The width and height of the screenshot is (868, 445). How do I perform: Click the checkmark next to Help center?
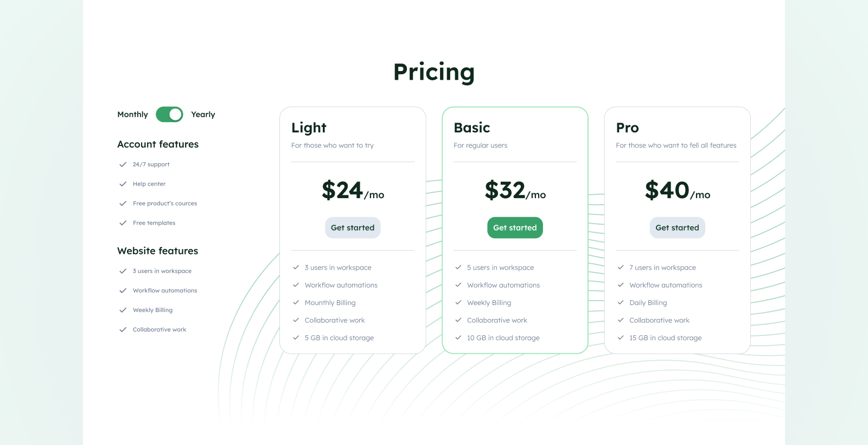pos(123,183)
